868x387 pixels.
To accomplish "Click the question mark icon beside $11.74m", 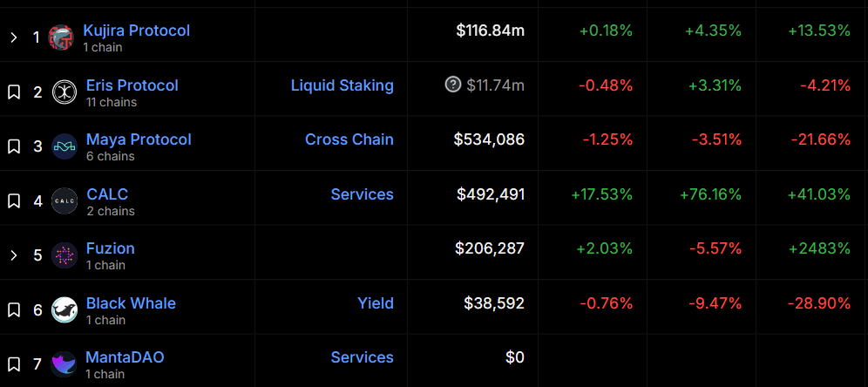I will coord(453,85).
